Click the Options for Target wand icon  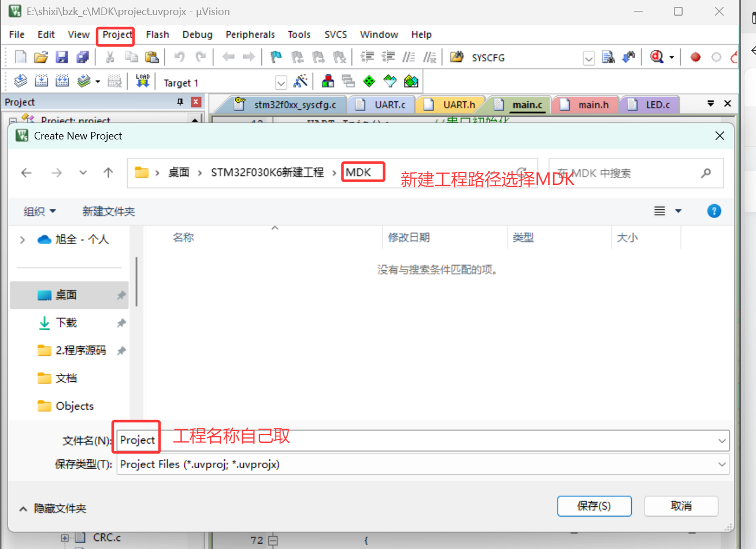(301, 81)
